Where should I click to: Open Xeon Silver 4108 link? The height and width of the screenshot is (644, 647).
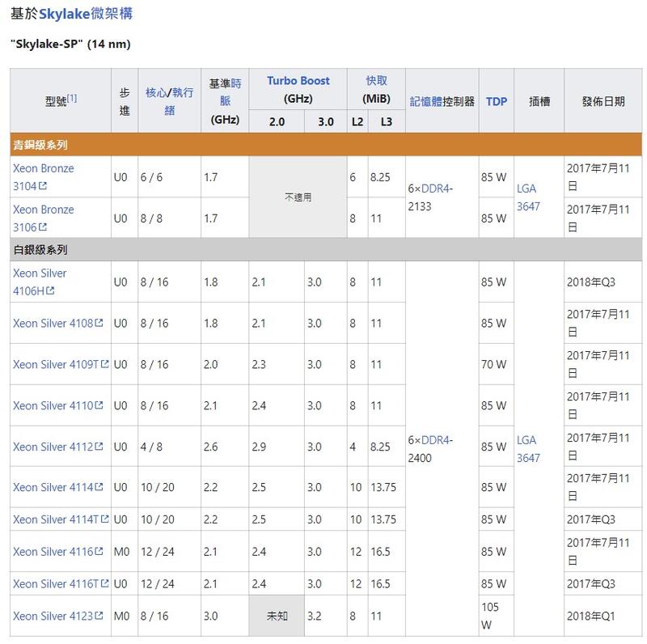(x=53, y=324)
